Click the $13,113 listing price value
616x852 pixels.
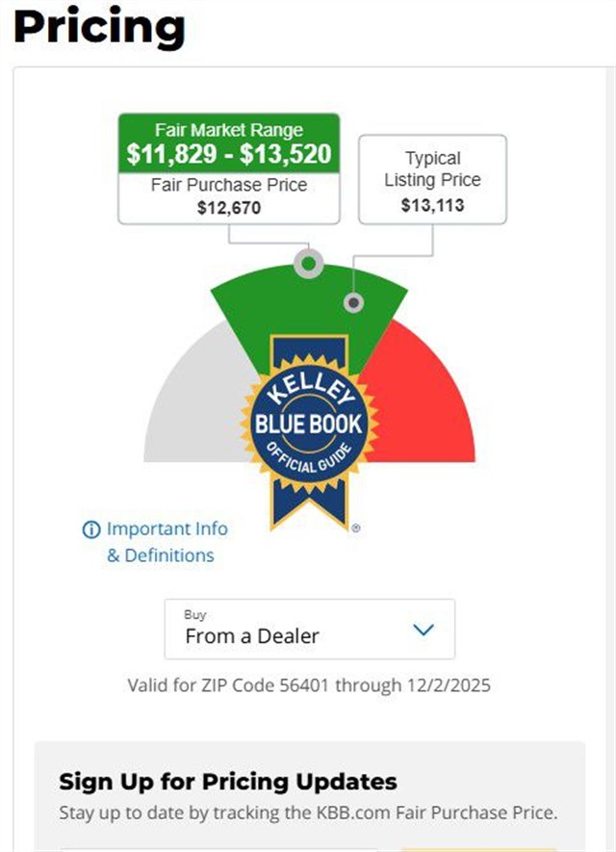click(432, 204)
